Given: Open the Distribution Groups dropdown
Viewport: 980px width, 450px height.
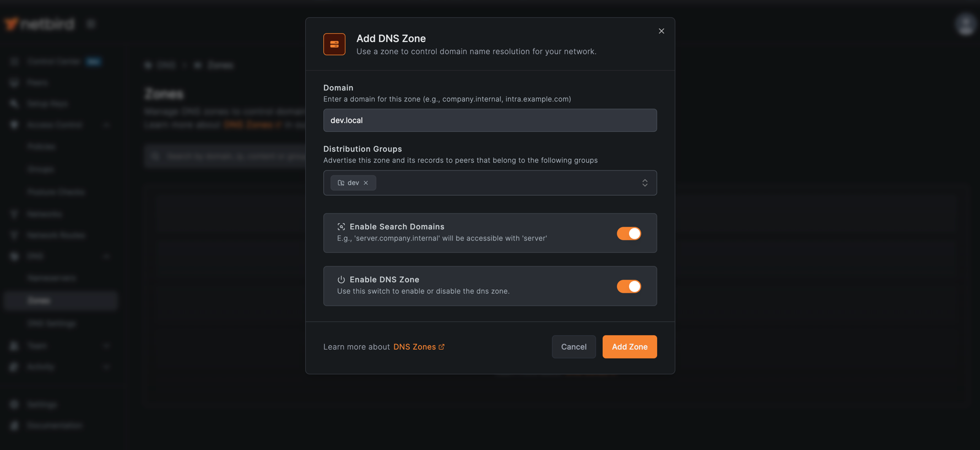Looking at the screenshot, I should [x=645, y=183].
